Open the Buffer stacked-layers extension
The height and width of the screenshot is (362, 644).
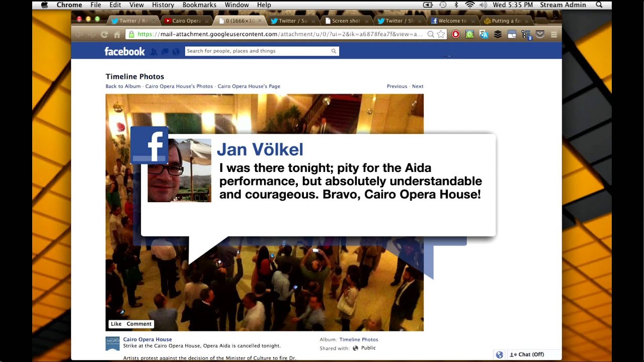pyautogui.click(x=498, y=34)
